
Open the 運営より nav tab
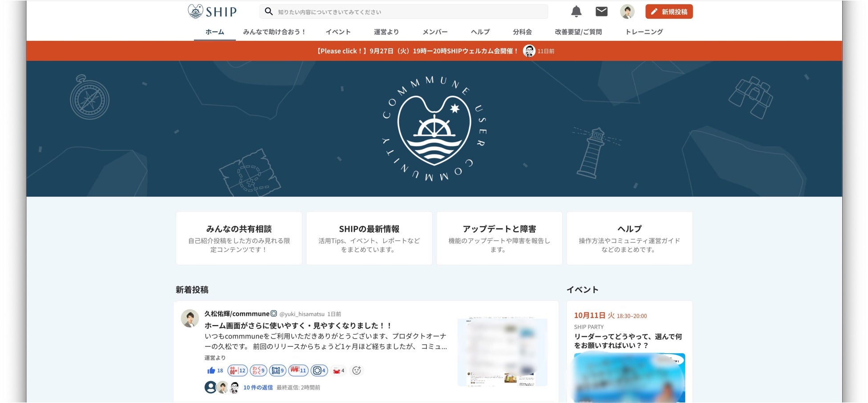[x=386, y=32]
